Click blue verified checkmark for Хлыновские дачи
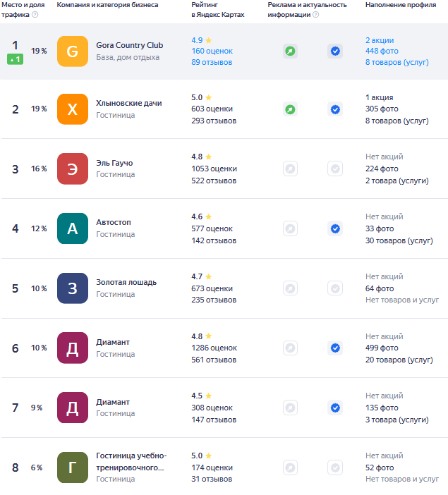 tap(335, 109)
